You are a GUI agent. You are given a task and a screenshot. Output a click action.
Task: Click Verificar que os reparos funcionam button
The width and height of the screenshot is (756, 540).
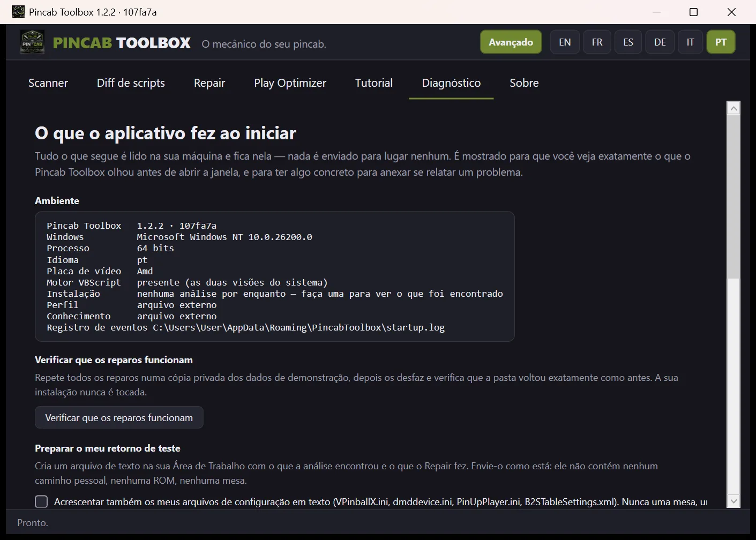point(119,417)
